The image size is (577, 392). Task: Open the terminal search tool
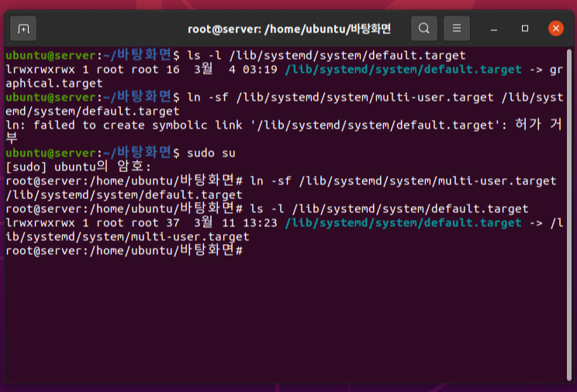point(424,29)
